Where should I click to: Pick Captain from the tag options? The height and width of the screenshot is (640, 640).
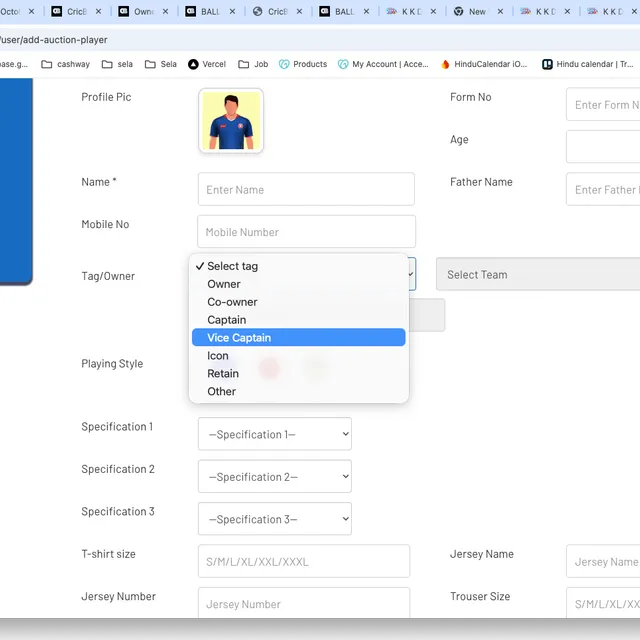point(298,320)
